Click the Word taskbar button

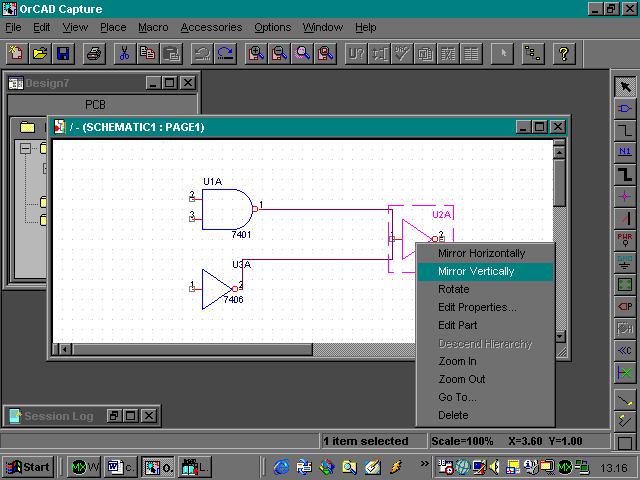121,467
